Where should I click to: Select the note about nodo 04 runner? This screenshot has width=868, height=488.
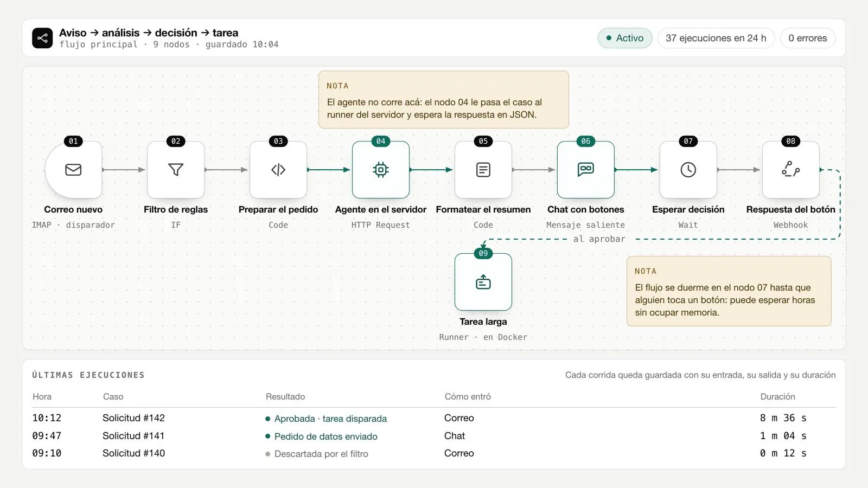444,100
